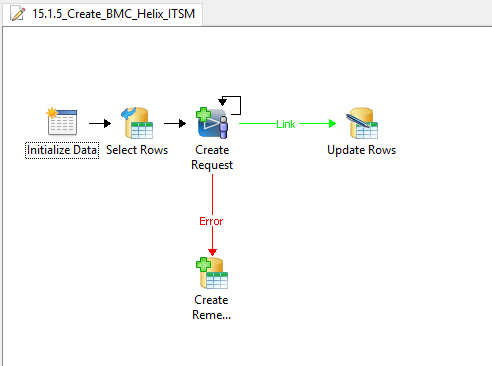Select the green Link connector label

click(286, 124)
